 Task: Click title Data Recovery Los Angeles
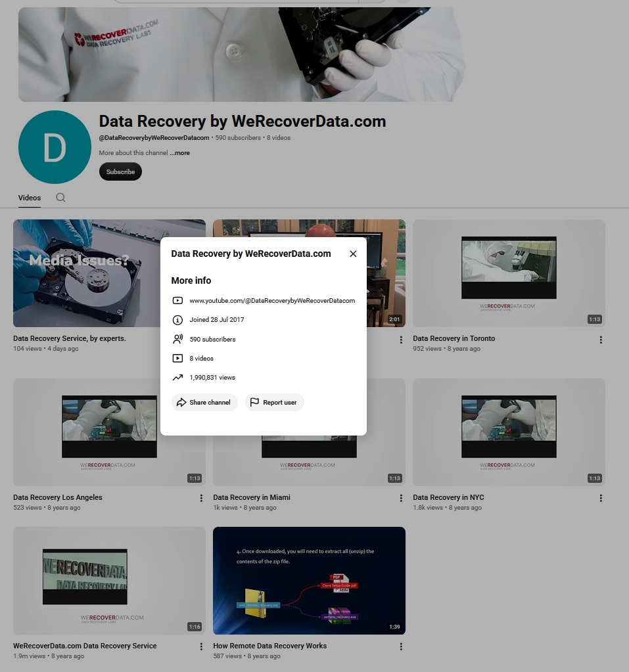tap(58, 497)
